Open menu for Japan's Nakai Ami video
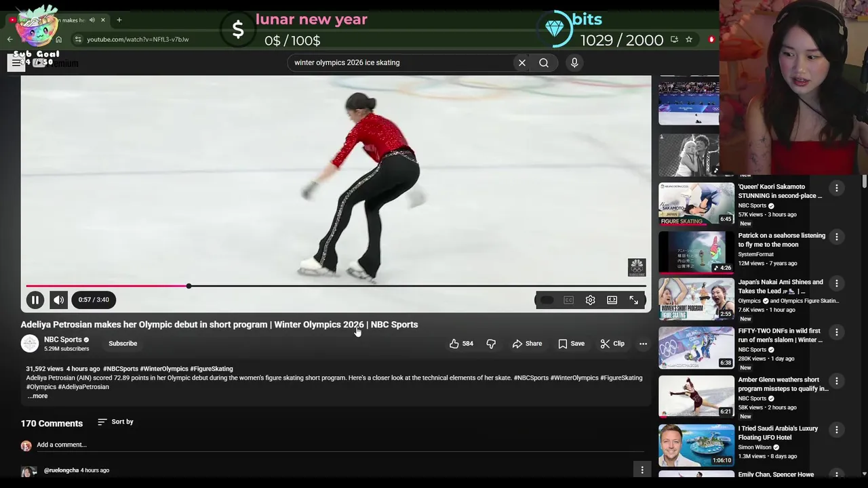Screen dimensions: 868x488 pos(837,283)
